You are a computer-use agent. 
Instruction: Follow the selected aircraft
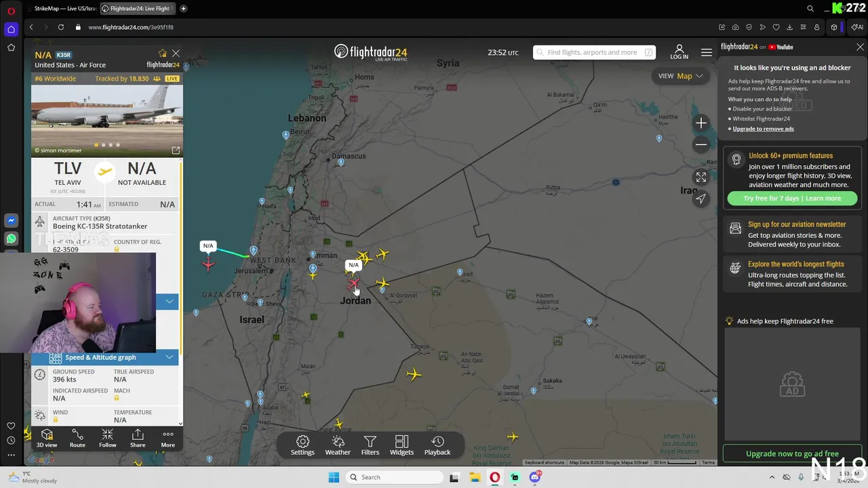[107, 439]
